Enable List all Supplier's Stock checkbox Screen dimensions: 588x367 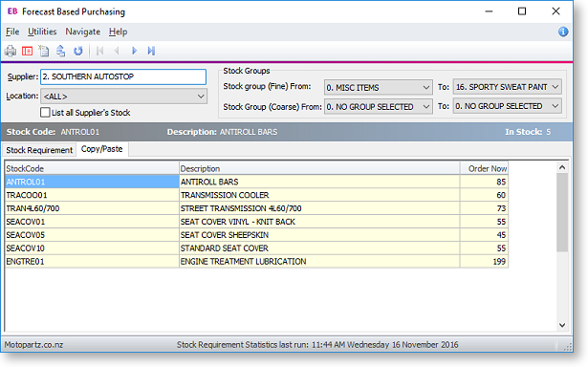45,113
